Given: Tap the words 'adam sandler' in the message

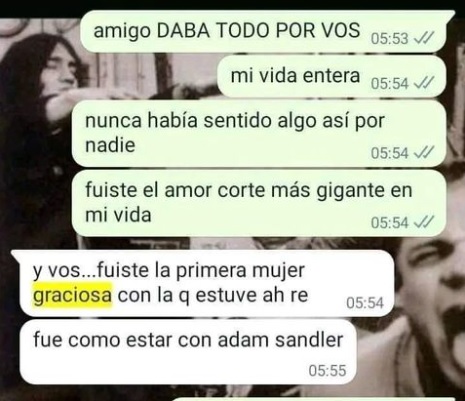Looking at the screenshot, I should (280, 340).
